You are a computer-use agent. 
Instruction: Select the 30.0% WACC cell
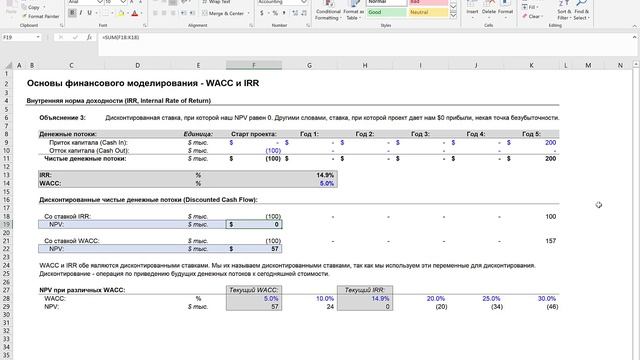pyautogui.click(x=531, y=298)
